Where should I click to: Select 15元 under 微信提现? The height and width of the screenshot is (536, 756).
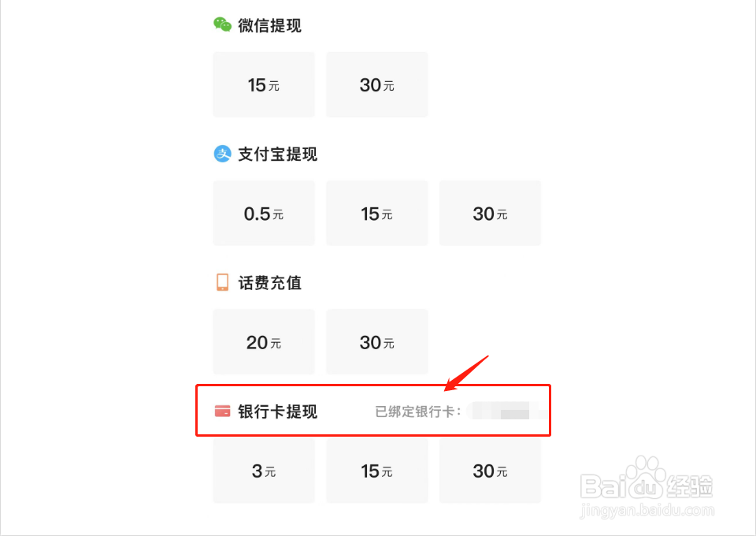(x=264, y=84)
